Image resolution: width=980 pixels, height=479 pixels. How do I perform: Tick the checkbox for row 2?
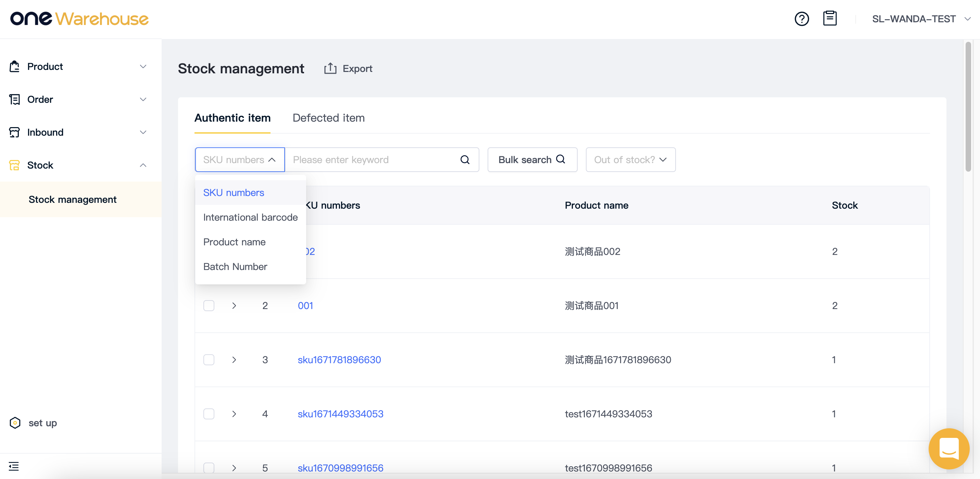click(209, 305)
